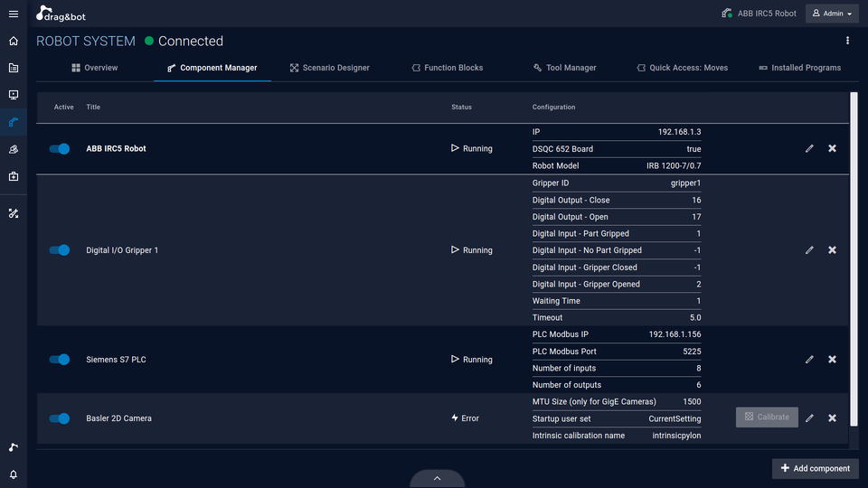The width and height of the screenshot is (868, 488).
Task: Click the ROBOT SYSTEM title link
Action: [86, 41]
